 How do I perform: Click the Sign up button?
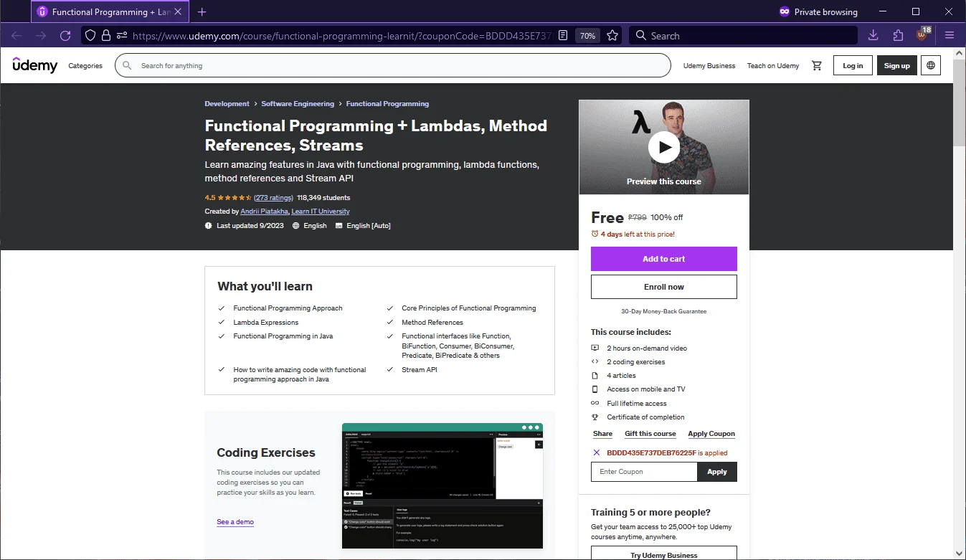pyautogui.click(x=896, y=65)
